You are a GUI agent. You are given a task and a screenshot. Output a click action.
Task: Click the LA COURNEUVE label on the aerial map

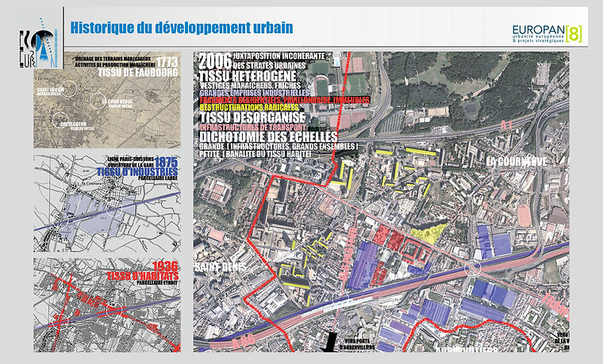(x=517, y=162)
